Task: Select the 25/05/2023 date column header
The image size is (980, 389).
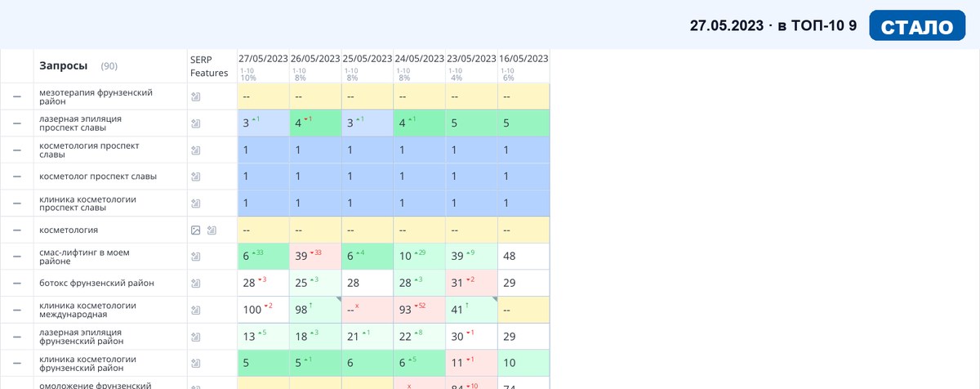Action: pos(367,59)
